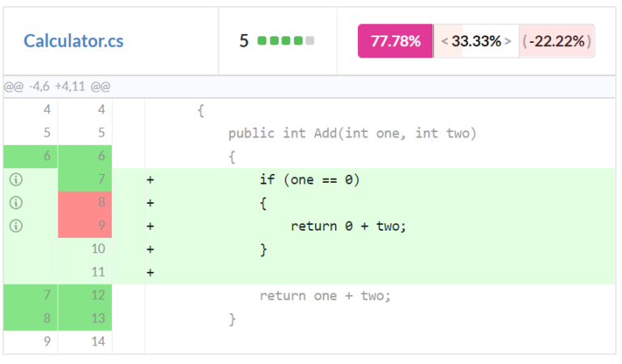Select the 'return one + two;' code line
This screenshot has width=622, height=364.
tap(325, 296)
